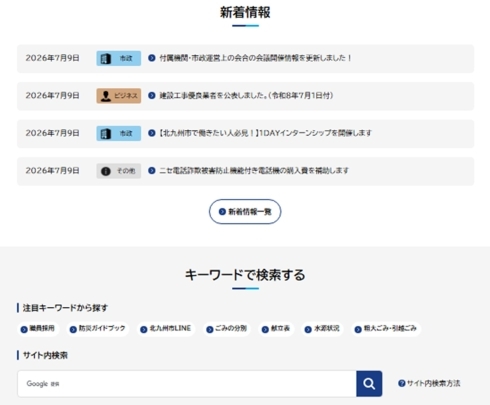Click the date in the 建設工事優良業者 row

click(x=53, y=96)
